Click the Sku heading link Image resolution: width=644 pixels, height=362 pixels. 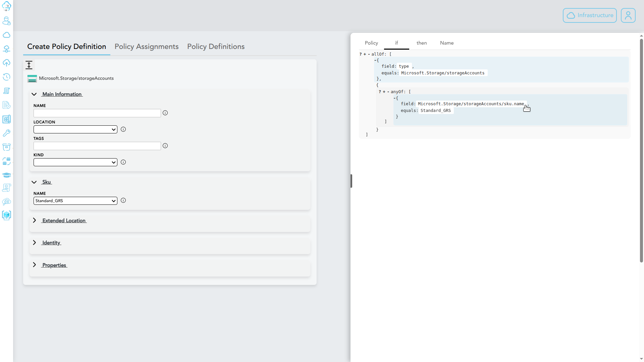tap(47, 182)
